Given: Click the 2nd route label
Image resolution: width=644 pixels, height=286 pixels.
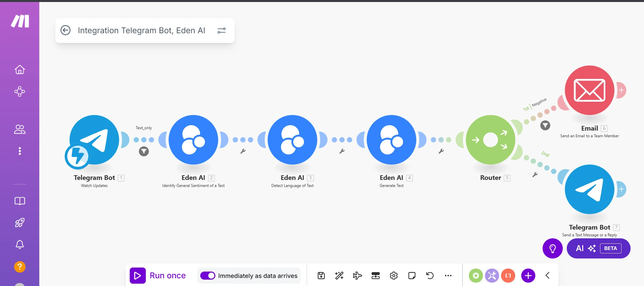Looking at the screenshot, I should click(545, 154).
